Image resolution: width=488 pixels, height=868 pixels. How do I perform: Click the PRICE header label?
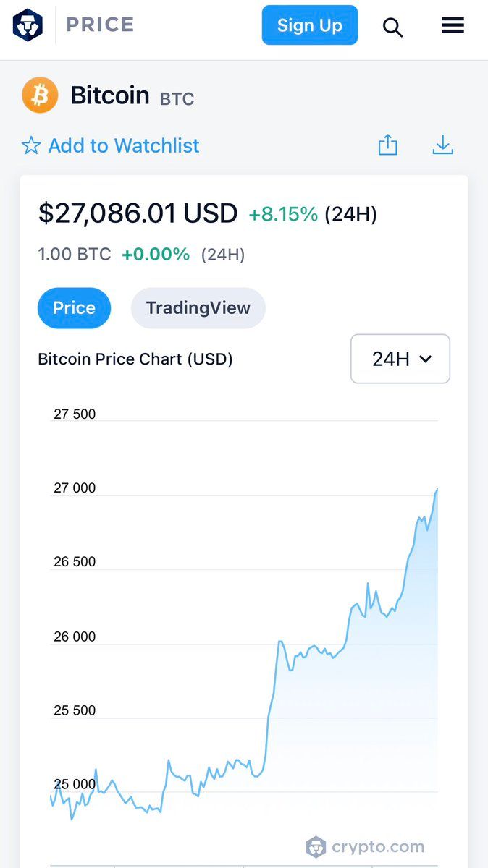[100, 25]
